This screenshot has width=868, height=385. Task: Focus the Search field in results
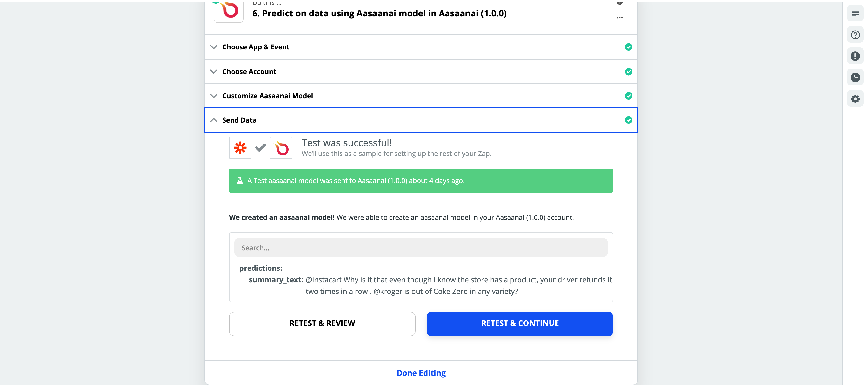click(421, 247)
